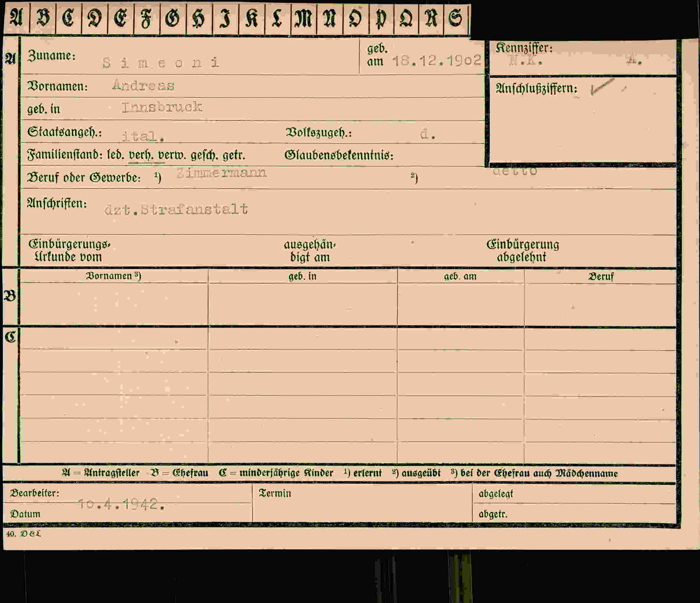Viewport: 700px width, 603px height.
Task: Click the typed nationality 'ital.'
Action: tap(143, 136)
